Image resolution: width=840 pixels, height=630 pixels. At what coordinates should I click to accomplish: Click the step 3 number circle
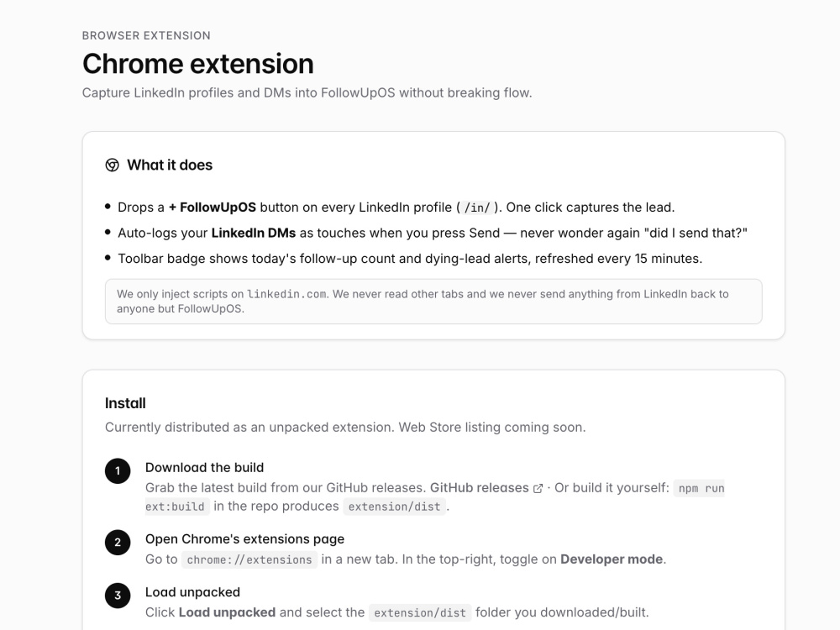(x=118, y=596)
